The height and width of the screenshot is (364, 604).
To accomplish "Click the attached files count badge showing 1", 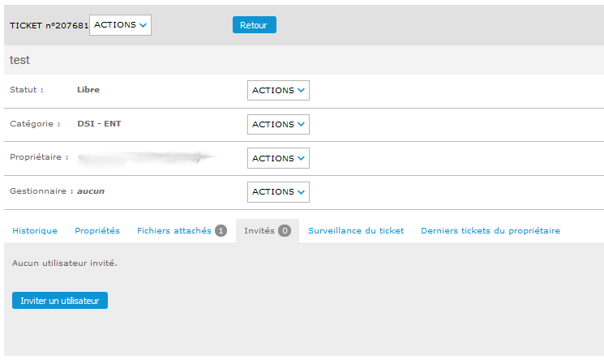I will (221, 231).
